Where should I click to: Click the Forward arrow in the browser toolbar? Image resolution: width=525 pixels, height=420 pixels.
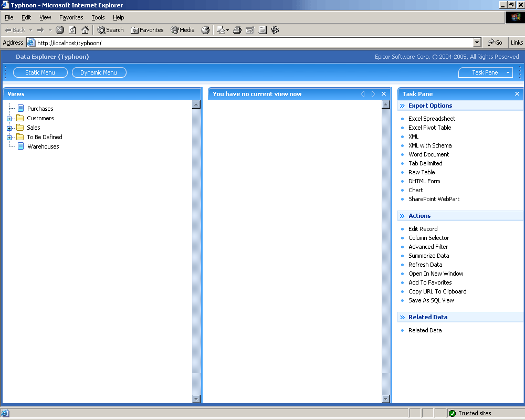[40, 30]
